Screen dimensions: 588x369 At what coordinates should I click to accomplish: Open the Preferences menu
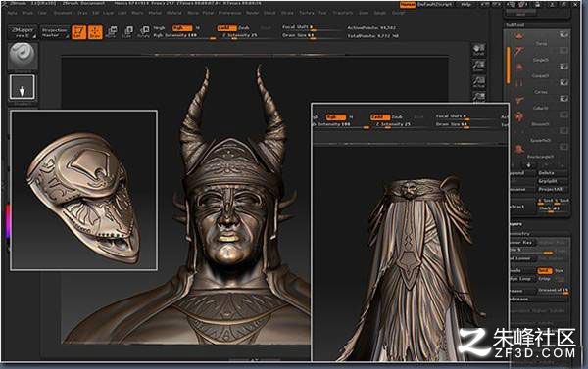(x=230, y=13)
